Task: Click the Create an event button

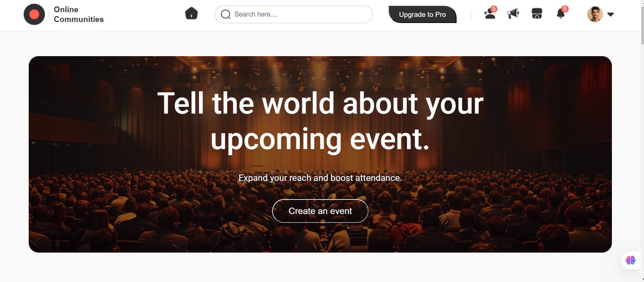Action: [320, 211]
